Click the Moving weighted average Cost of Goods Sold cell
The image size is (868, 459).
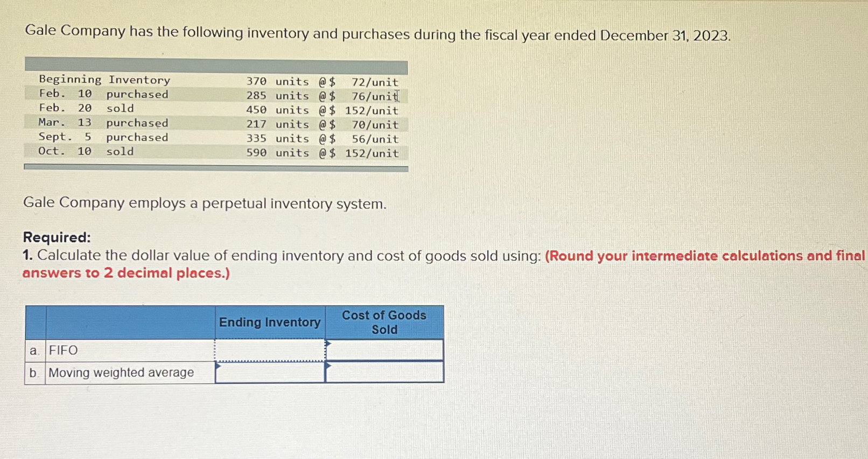(383, 372)
